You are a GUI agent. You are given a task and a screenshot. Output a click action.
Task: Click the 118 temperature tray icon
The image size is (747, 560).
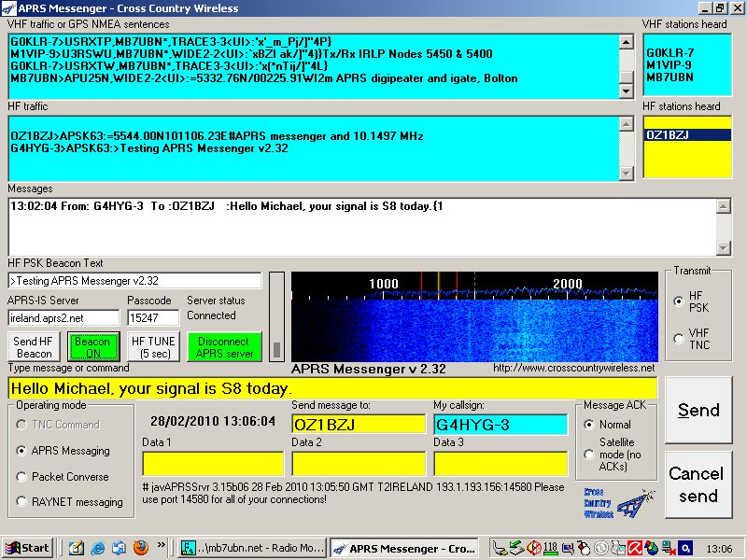pos(550,549)
